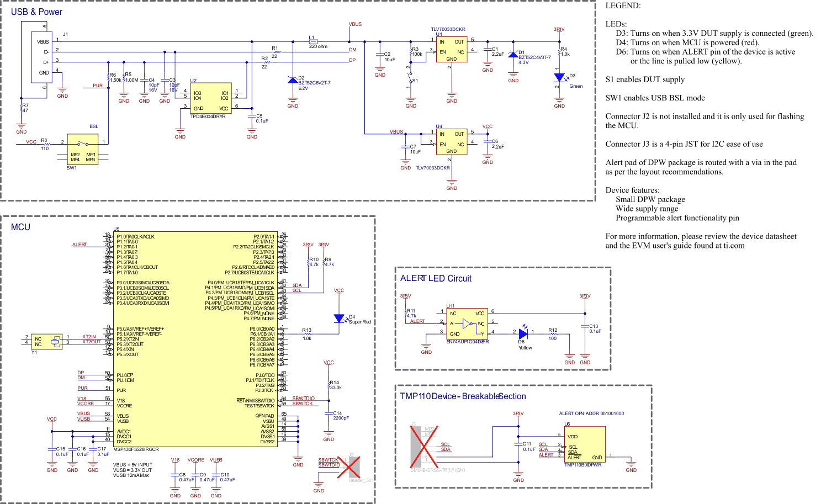Click the 'MCU' section title

coord(20,227)
